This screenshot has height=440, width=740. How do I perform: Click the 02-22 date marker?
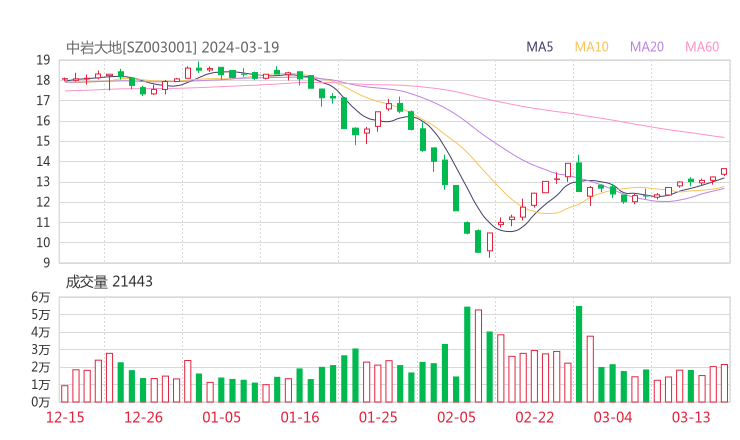534,417
